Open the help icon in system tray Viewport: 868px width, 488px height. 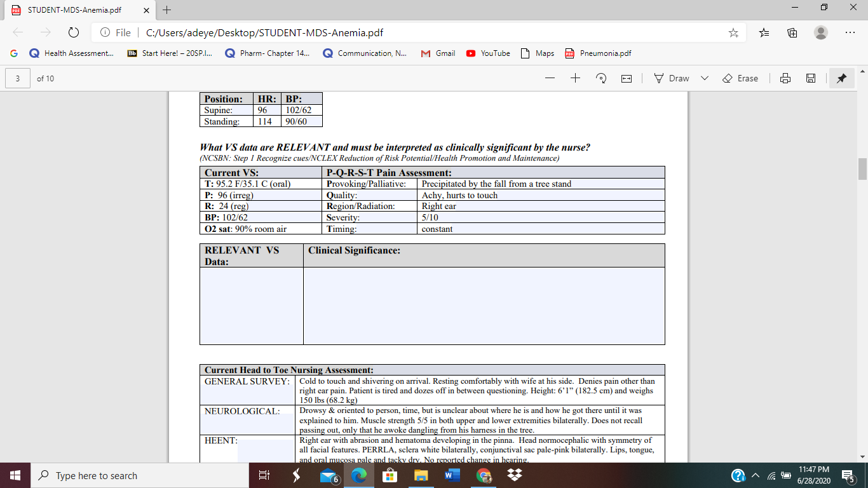[x=738, y=475]
